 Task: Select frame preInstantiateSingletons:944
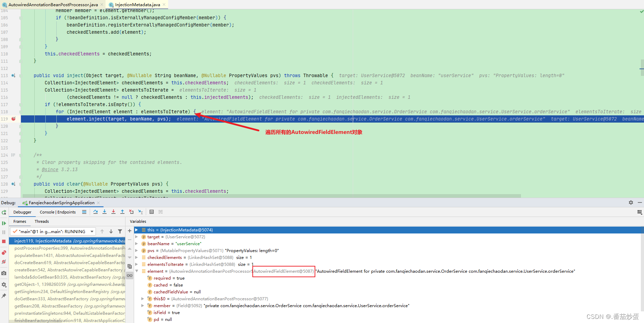coord(67,313)
